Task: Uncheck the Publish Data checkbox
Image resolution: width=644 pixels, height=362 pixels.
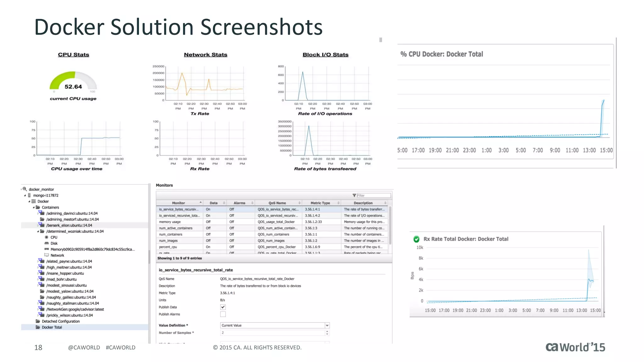Action: point(223,307)
